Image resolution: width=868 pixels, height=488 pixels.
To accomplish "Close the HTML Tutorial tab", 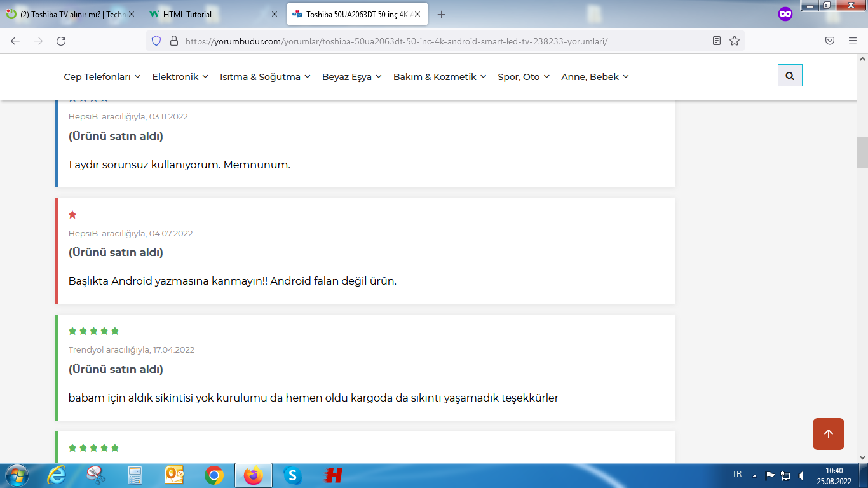I will click(x=275, y=14).
